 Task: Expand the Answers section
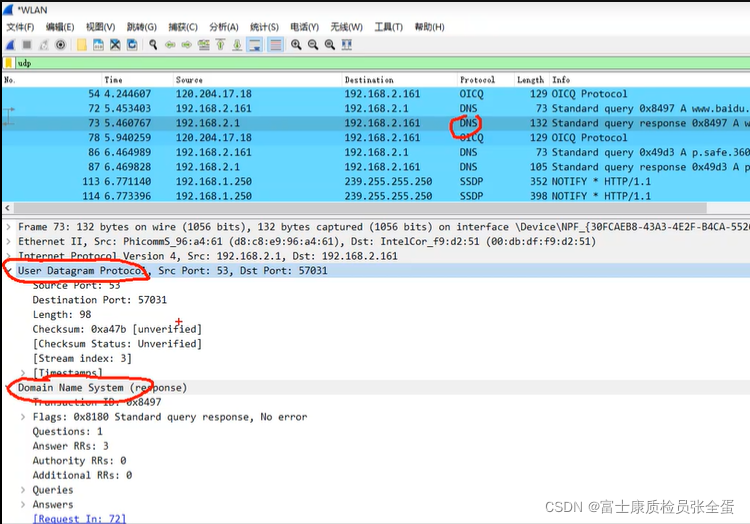23,505
